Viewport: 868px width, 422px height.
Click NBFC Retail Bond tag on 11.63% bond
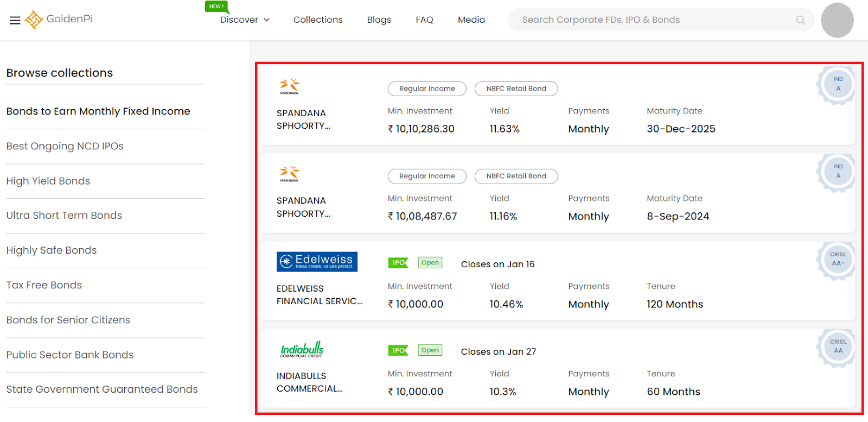point(516,89)
